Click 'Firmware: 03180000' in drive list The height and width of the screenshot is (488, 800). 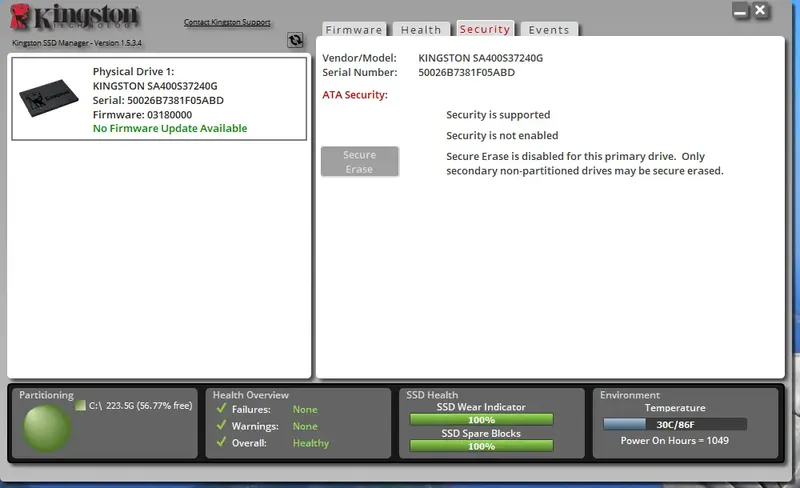pyautogui.click(x=142, y=114)
